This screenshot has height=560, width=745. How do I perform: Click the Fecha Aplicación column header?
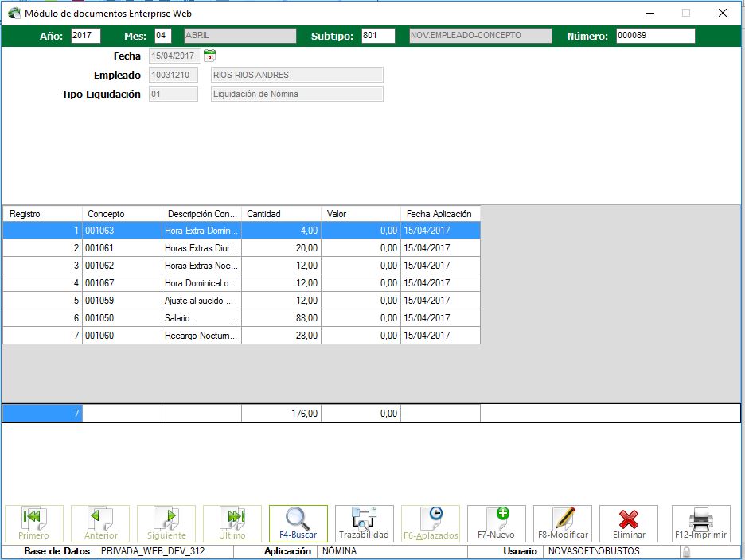439,214
